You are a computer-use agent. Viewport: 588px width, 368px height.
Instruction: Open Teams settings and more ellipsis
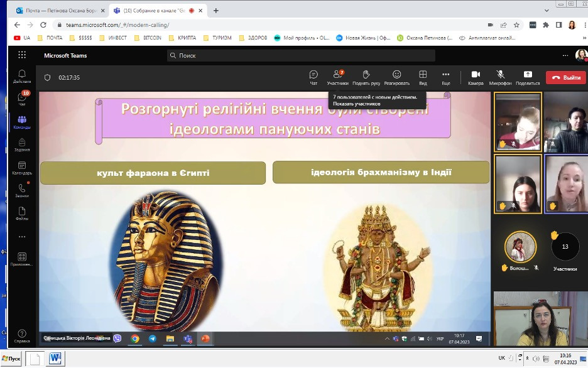tap(565, 55)
